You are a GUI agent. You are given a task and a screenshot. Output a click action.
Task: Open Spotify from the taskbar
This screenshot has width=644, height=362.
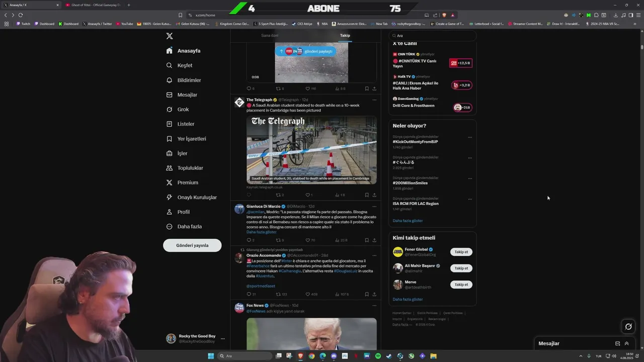click(378, 356)
